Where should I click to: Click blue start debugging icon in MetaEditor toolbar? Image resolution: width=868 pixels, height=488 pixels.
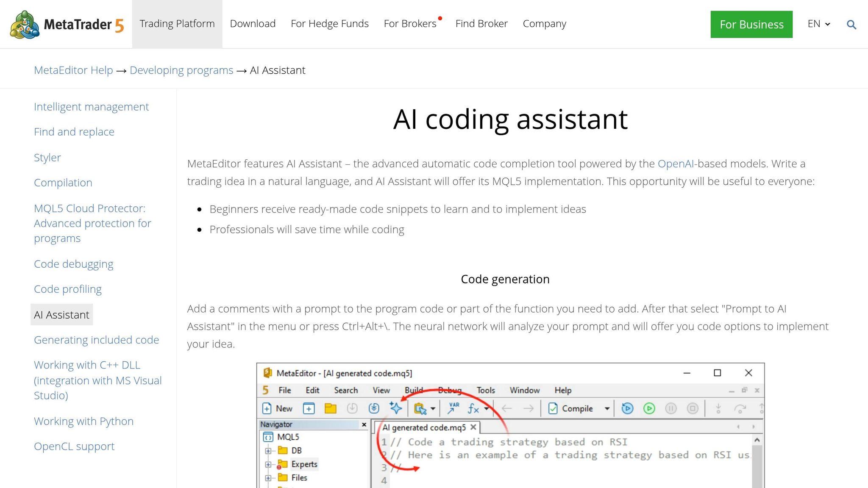[x=627, y=408]
